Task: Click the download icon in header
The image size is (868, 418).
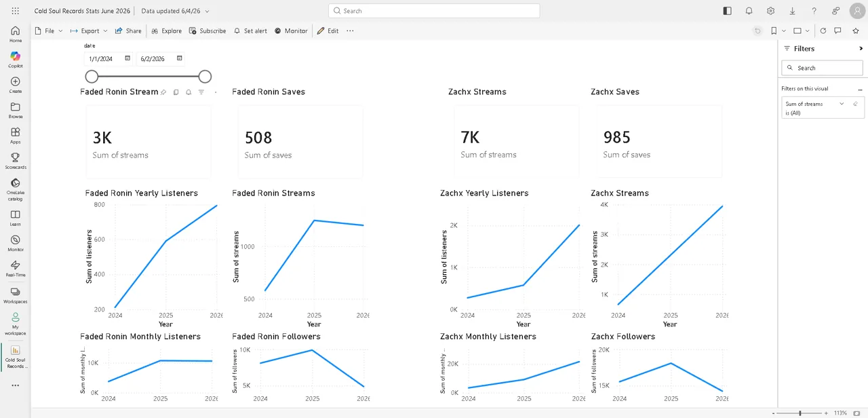Action: [x=792, y=11]
